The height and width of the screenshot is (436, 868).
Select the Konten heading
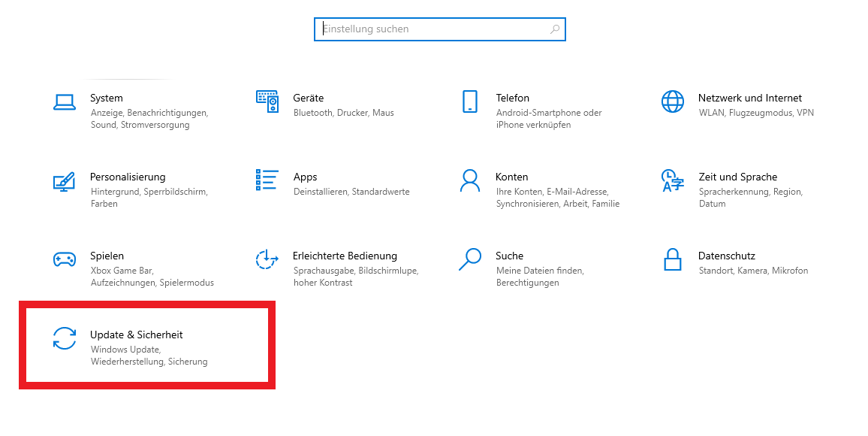tap(512, 177)
